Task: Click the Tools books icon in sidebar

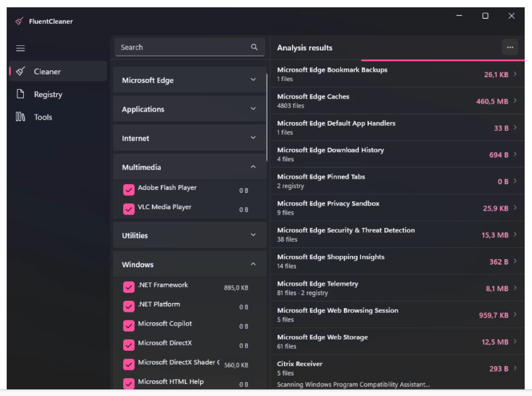Action: [21, 117]
